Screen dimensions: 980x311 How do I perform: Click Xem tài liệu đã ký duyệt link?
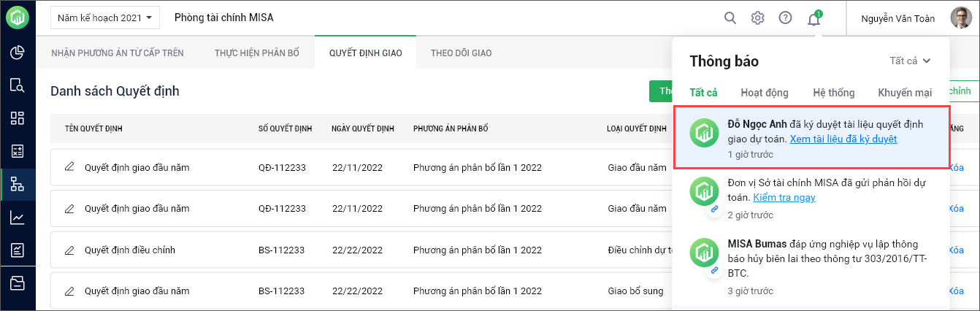click(x=843, y=139)
